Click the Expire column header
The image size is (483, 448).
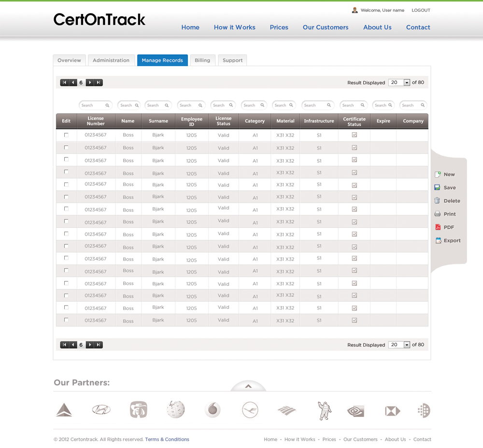point(383,121)
